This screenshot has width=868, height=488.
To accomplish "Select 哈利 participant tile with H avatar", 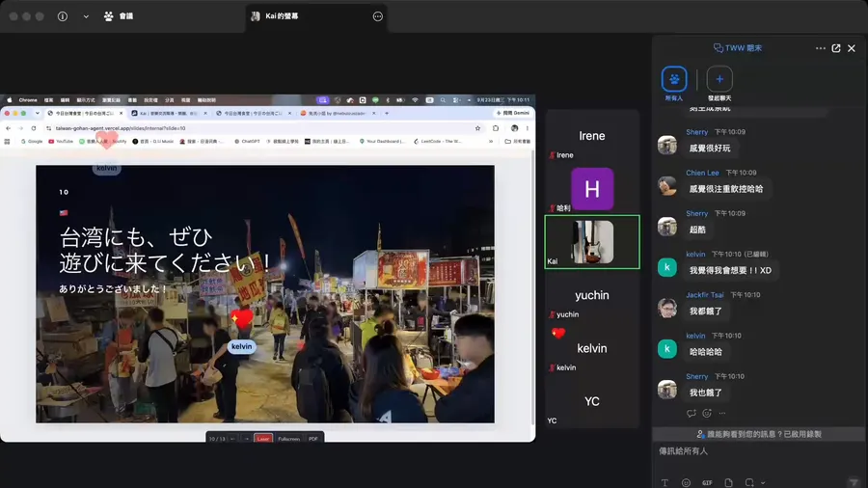I will pyautogui.click(x=592, y=189).
